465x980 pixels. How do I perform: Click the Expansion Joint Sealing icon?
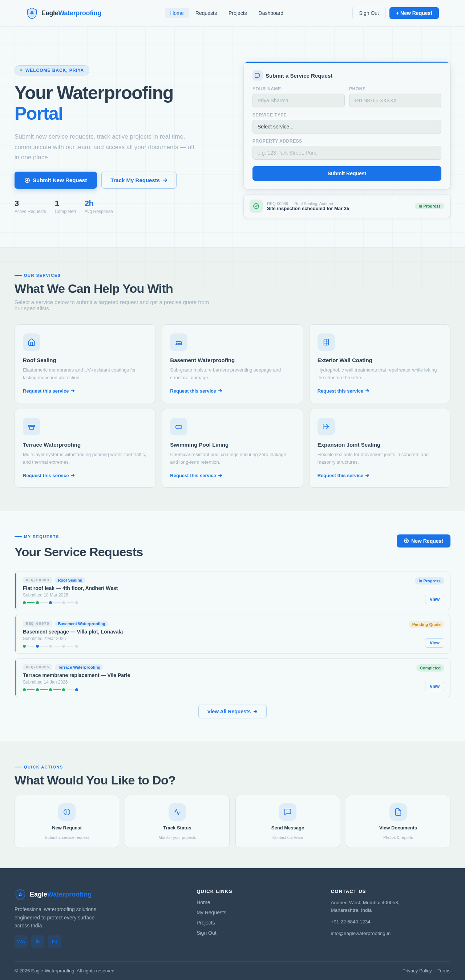point(326,426)
